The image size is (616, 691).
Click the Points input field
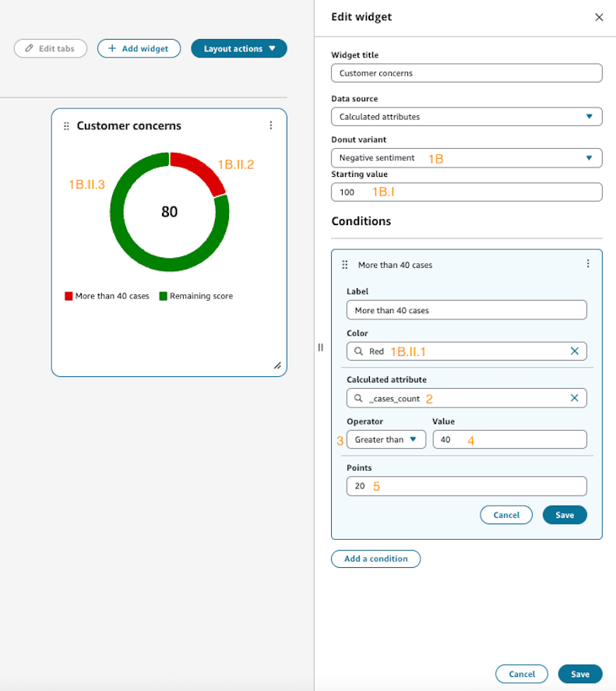coord(466,486)
